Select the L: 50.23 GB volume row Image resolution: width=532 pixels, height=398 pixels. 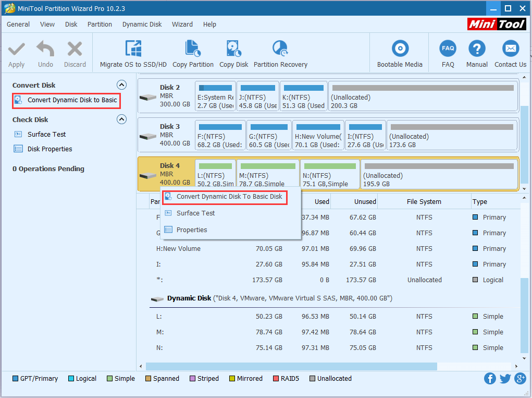tap(334, 317)
